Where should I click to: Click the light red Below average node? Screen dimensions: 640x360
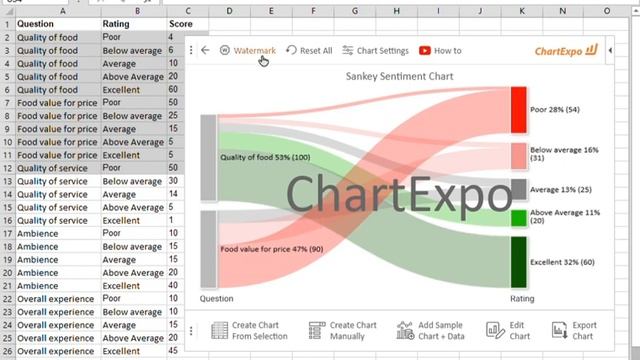pos(518,156)
